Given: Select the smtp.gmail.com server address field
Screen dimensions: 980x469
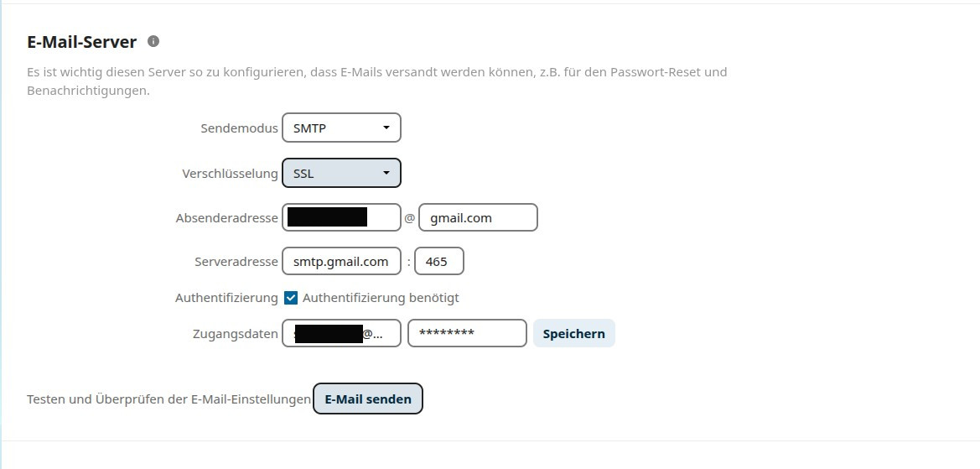Looking at the screenshot, I should click(x=341, y=262).
